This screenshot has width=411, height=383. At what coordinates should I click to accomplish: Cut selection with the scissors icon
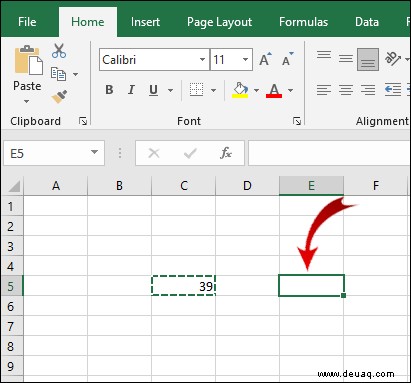pyautogui.click(x=59, y=51)
